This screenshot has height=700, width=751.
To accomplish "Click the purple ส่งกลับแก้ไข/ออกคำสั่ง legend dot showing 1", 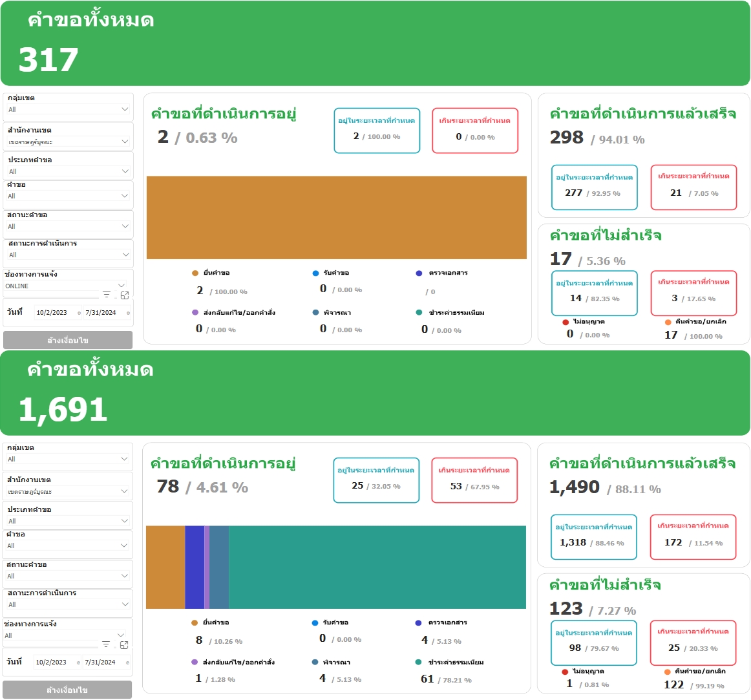I will pyautogui.click(x=195, y=663).
